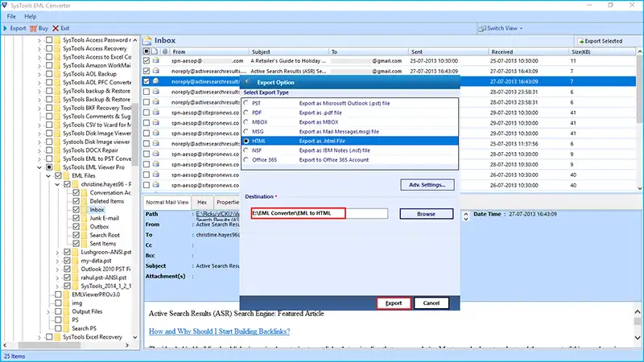644x362 pixels.
Task: Toggle the EMLViewerPROv3.0 checkbox
Action: coord(58,294)
